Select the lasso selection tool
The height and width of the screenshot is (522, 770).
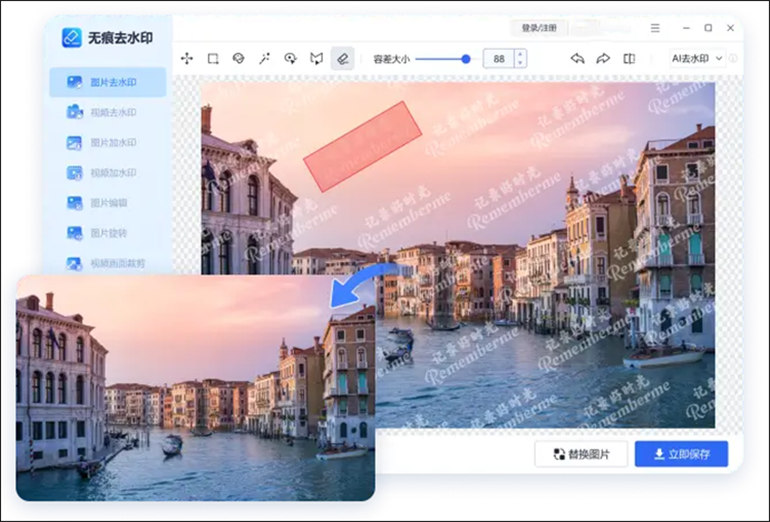(x=239, y=59)
